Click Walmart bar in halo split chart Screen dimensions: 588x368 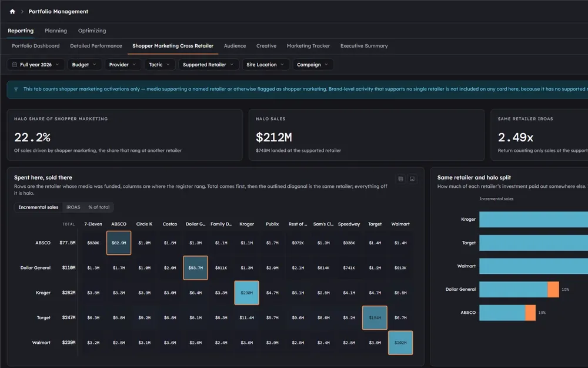click(533, 266)
